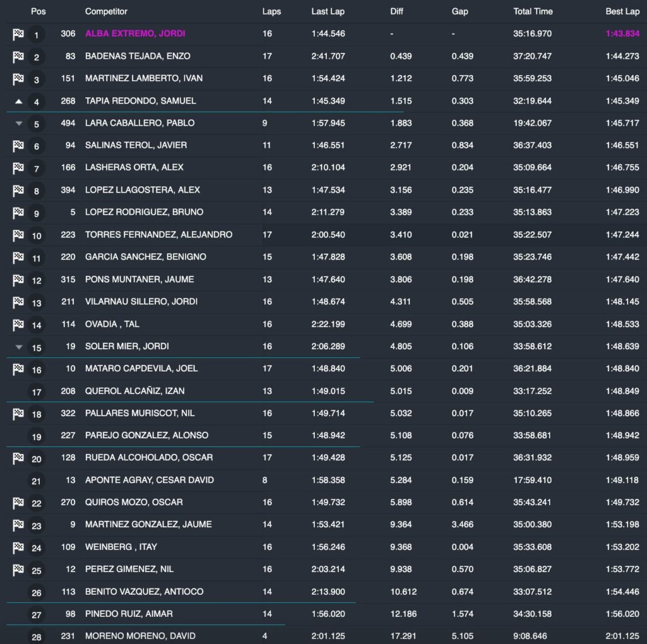Click the Total Time column header
The height and width of the screenshot is (644, 647).
[533, 11]
